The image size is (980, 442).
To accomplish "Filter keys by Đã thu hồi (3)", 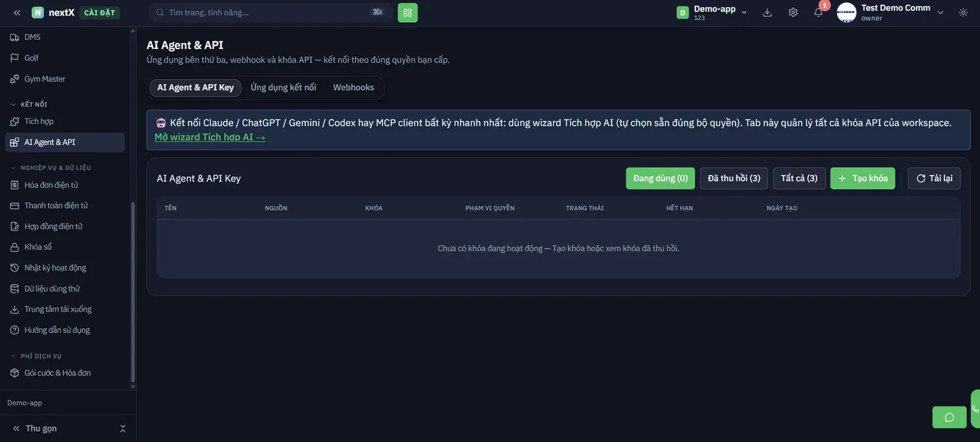I will [x=734, y=178].
